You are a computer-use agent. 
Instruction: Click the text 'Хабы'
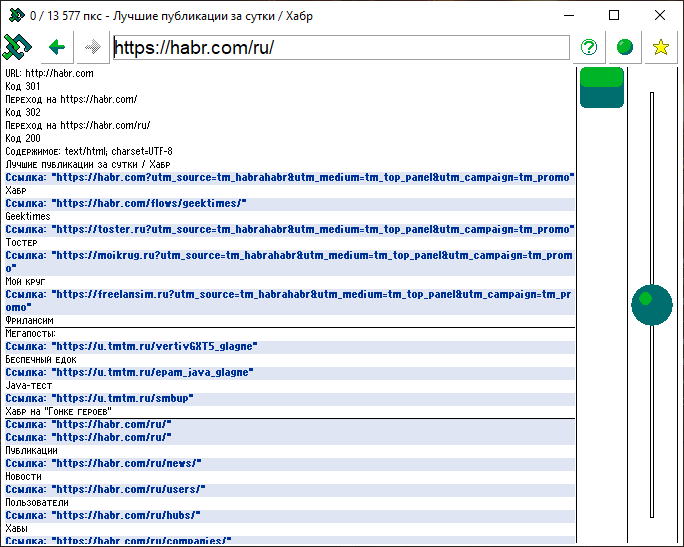[x=17, y=528]
